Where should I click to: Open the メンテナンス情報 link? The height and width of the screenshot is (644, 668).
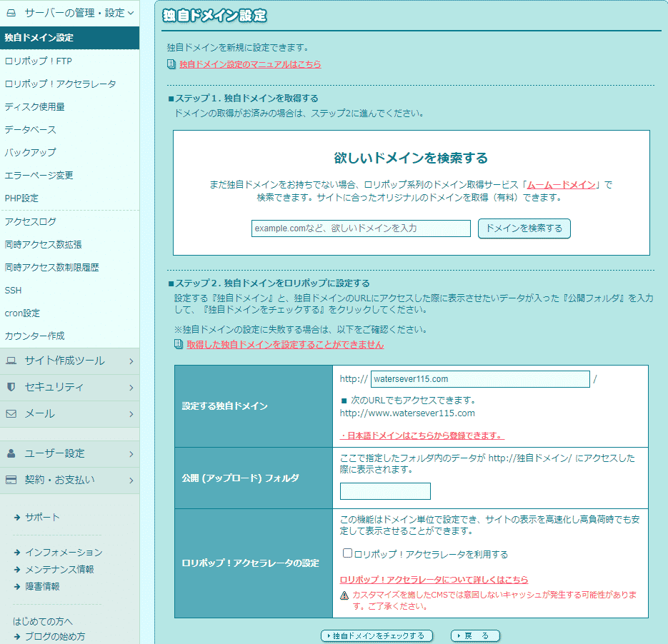tap(59, 570)
